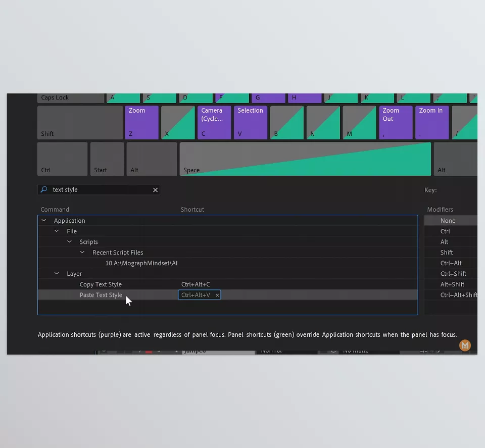Focus the text style search box

[99, 189]
